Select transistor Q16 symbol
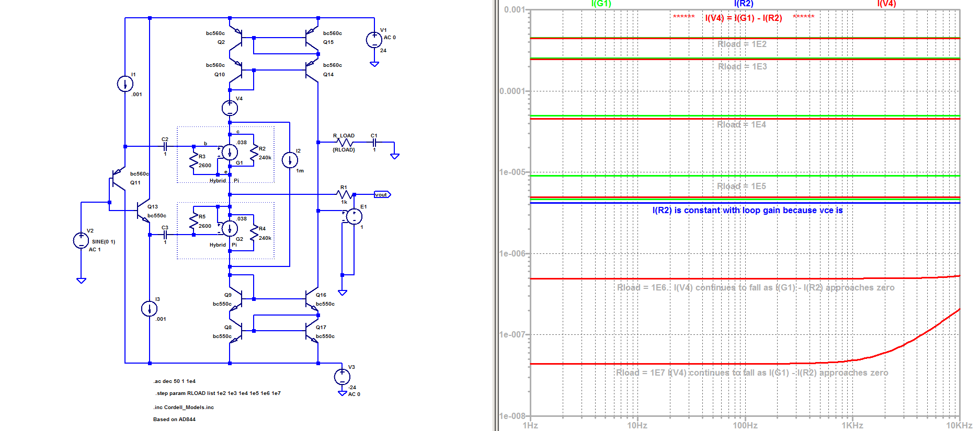Viewport: 980px width, 431px height. point(312,299)
